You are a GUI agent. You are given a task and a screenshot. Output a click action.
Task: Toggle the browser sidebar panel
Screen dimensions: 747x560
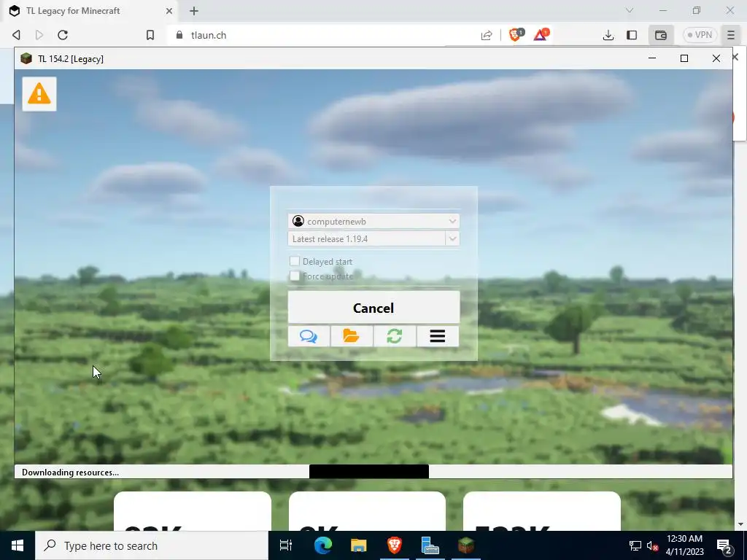point(632,35)
